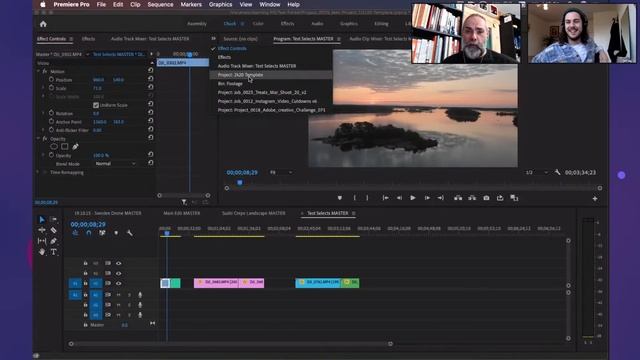The height and width of the screenshot is (360, 640).
Task: Open the Markers menu
Action: click(191, 4)
